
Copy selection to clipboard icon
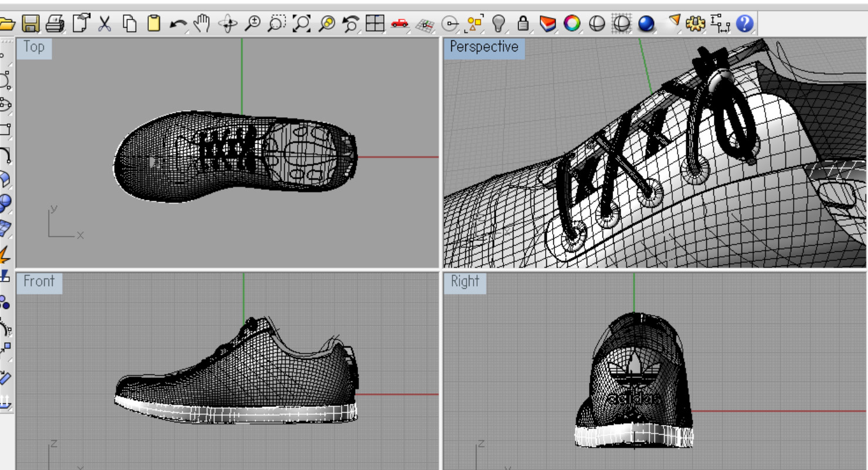click(x=129, y=23)
